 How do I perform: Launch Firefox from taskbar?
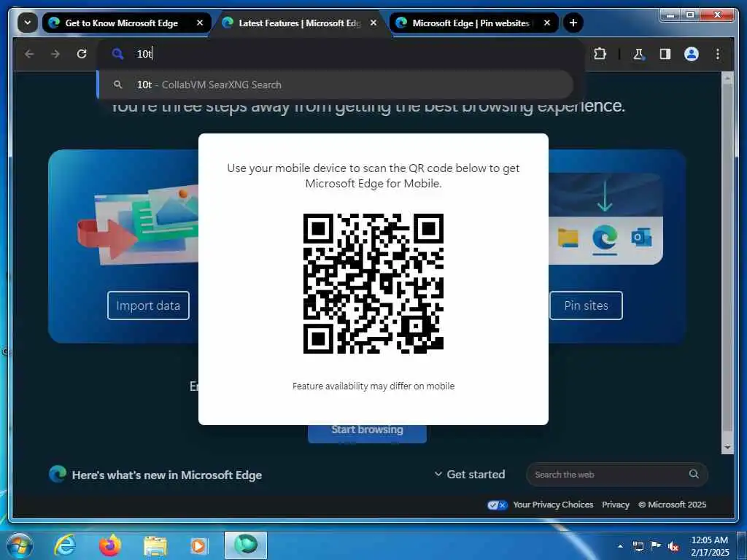[x=109, y=545]
